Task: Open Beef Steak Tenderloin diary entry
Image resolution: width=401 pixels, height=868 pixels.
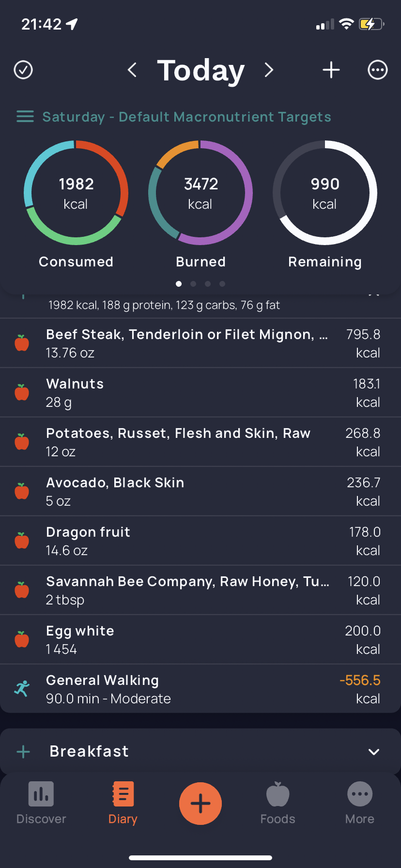Action: coord(186,343)
